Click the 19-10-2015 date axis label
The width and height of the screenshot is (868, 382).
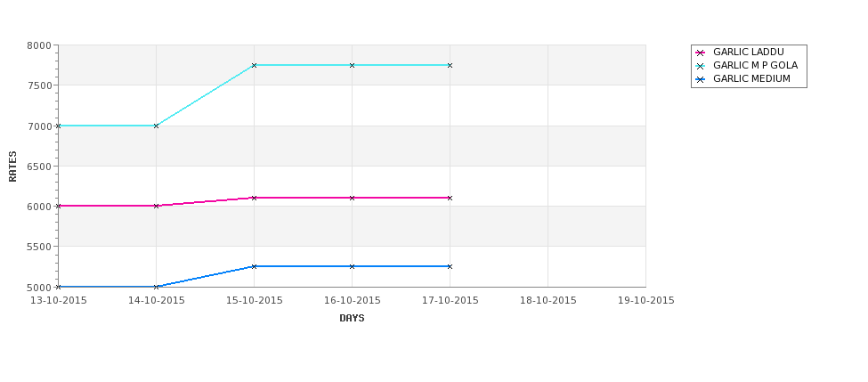point(646,301)
